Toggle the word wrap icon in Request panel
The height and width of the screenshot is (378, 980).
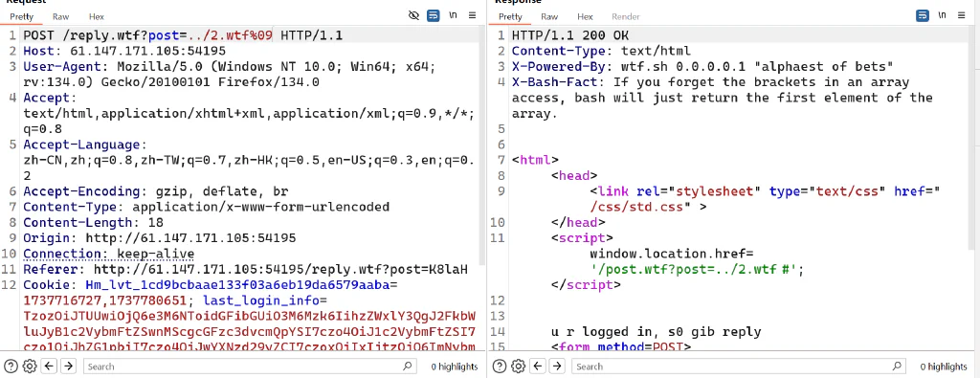(434, 15)
